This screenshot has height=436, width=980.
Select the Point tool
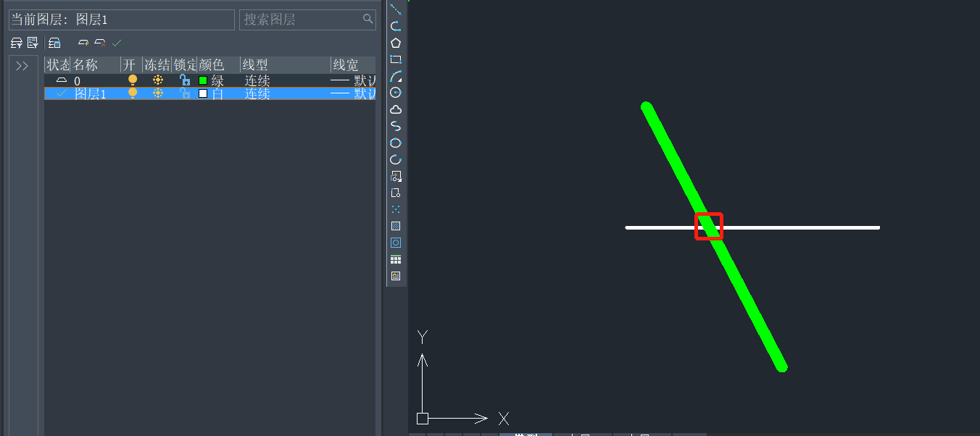click(x=396, y=209)
